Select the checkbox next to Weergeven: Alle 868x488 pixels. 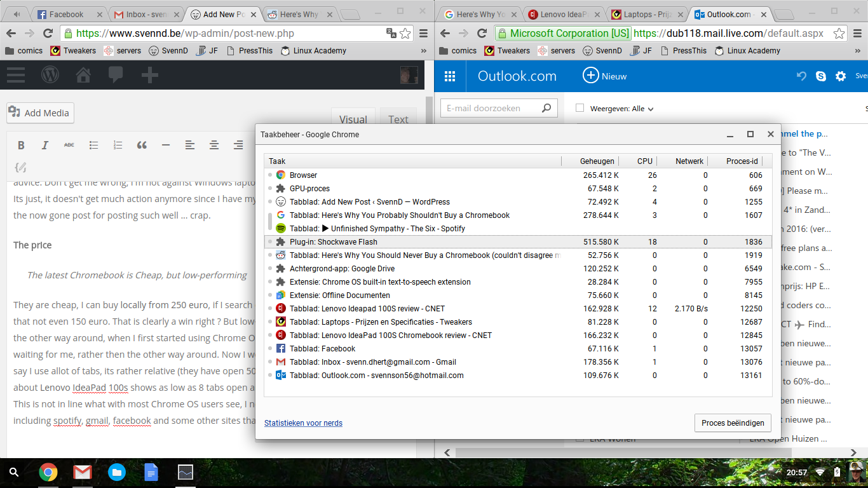(x=580, y=108)
